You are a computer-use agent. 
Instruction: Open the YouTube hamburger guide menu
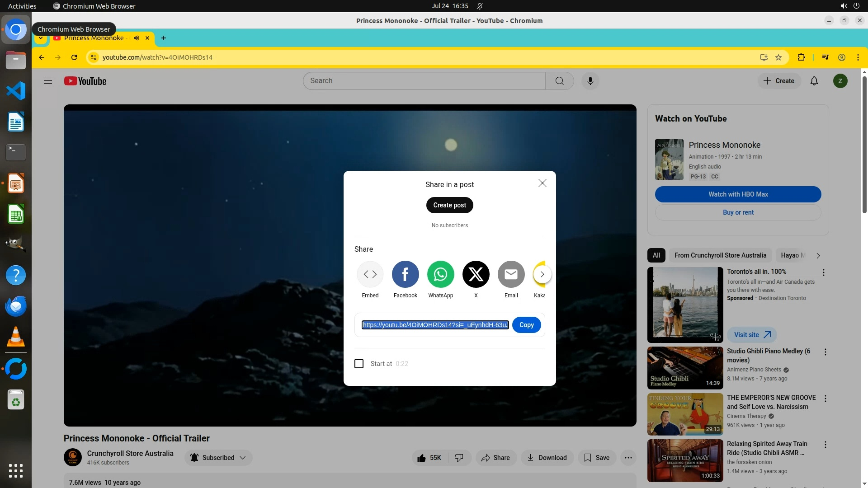tap(48, 81)
